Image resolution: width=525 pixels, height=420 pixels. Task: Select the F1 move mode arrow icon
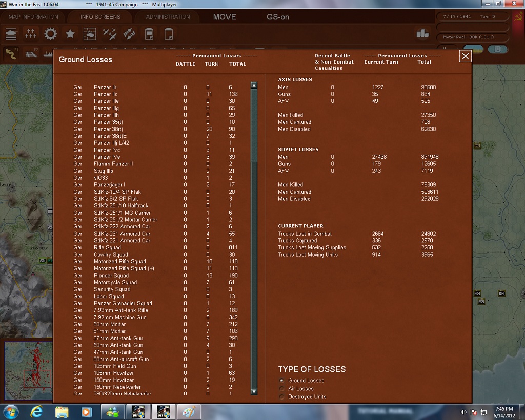11,53
